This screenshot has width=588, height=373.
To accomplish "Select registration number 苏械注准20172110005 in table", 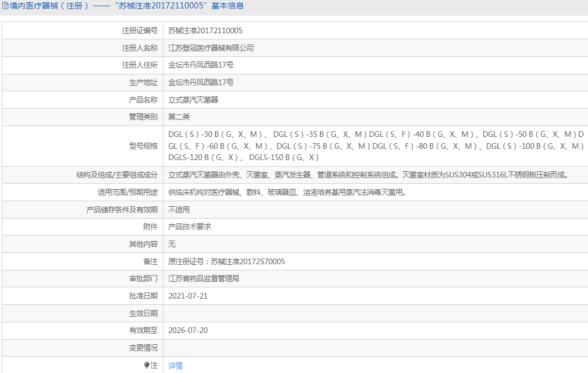I will point(205,30).
